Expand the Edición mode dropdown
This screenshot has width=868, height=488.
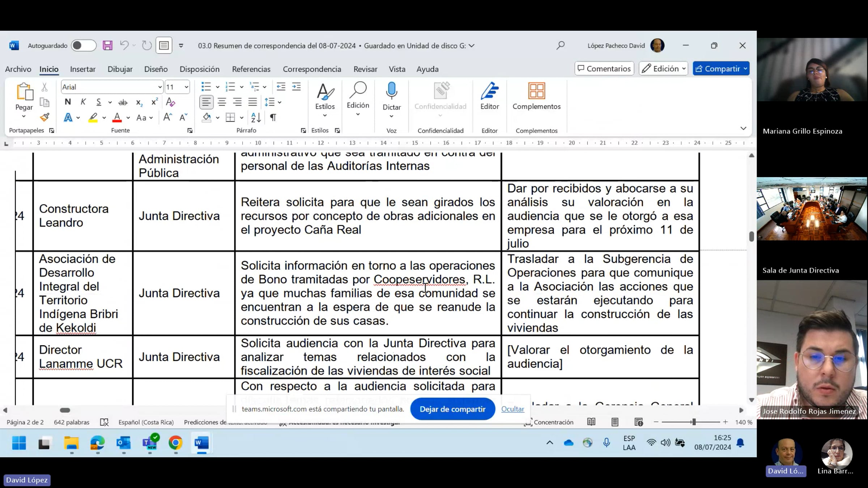(663, 69)
